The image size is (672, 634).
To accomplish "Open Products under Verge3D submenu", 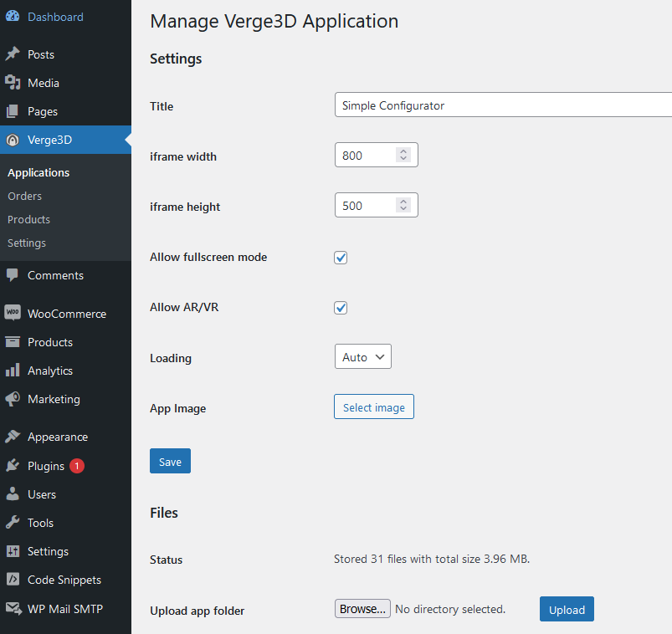I will [28, 220].
